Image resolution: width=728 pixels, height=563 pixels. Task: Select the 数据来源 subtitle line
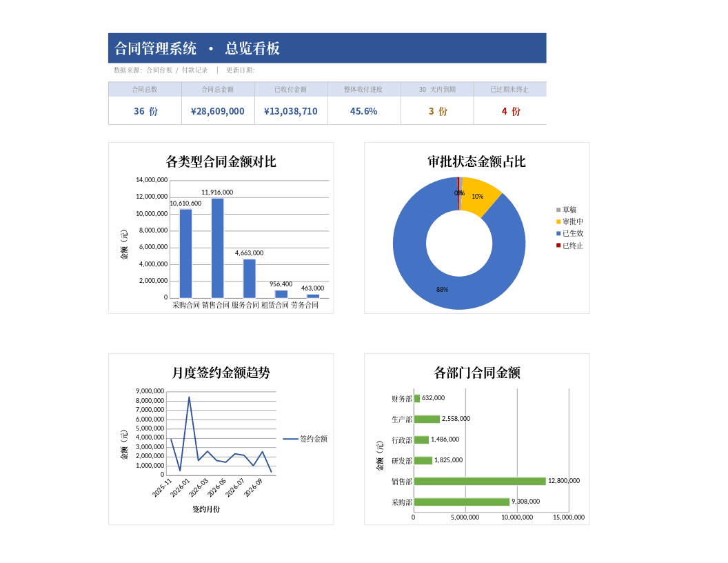[184, 70]
